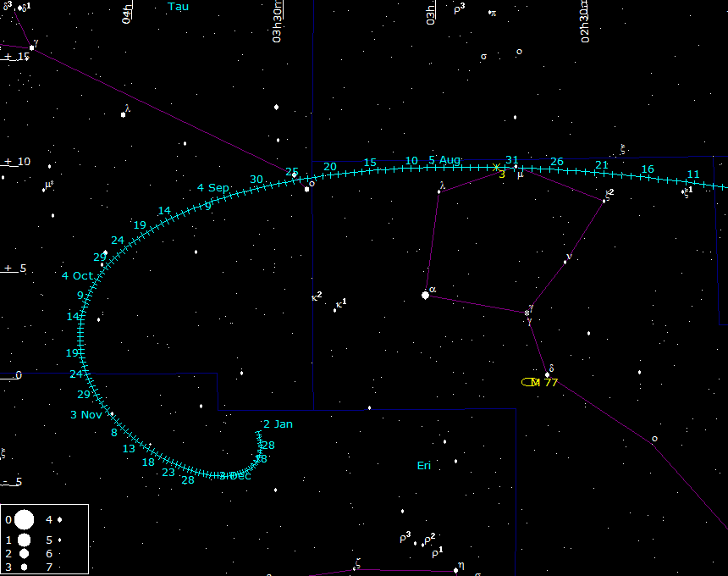Select the gamma Ceti double star marker
This screenshot has width=728, height=576.
point(527,313)
